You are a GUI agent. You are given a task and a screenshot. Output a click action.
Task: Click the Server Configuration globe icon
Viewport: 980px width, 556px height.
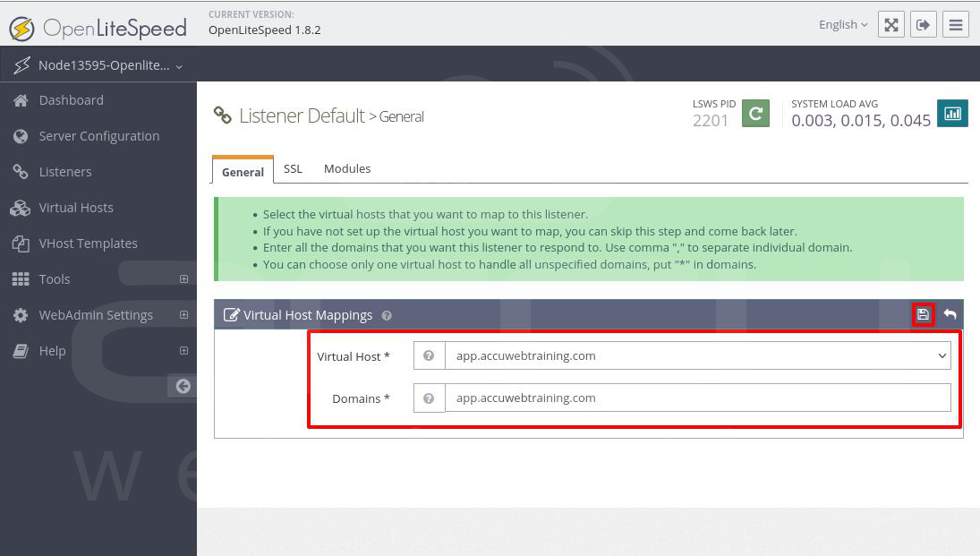(21, 136)
